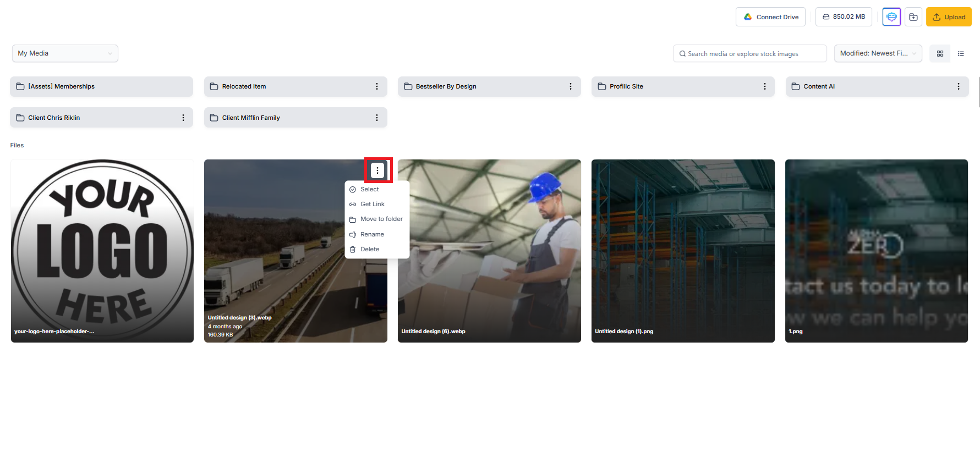
Task: Open Relocated Item folder options menu
Action: pyautogui.click(x=377, y=86)
